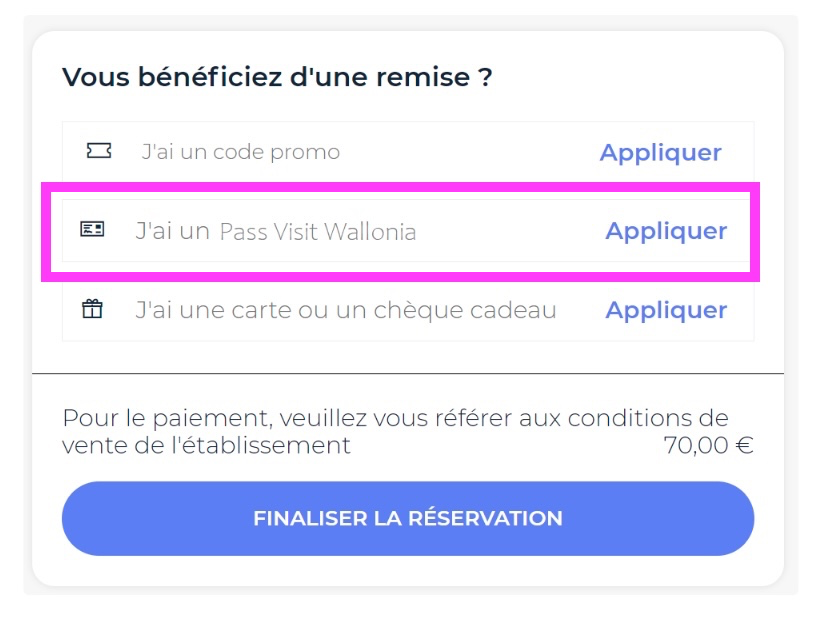Click the "Vous bénéficiez d'une remise ?" heading
The width and height of the screenshot is (818, 622).
[x=277, y=78]
